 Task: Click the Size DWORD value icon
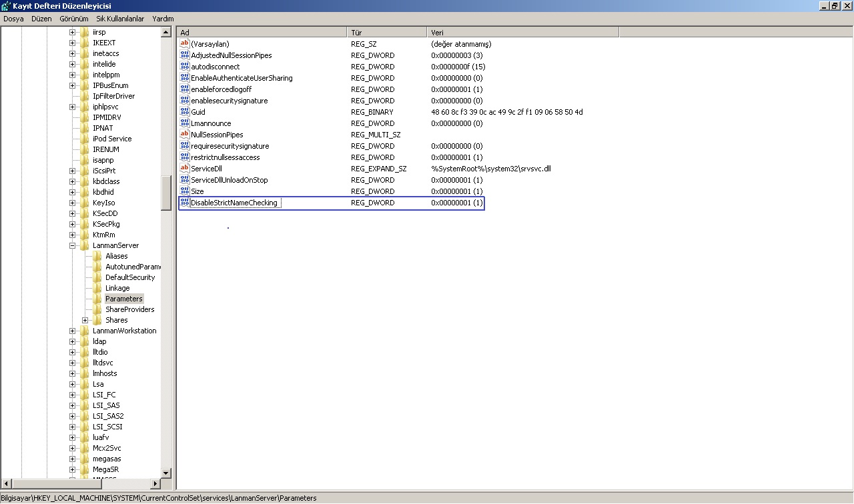tap(185, 191)
